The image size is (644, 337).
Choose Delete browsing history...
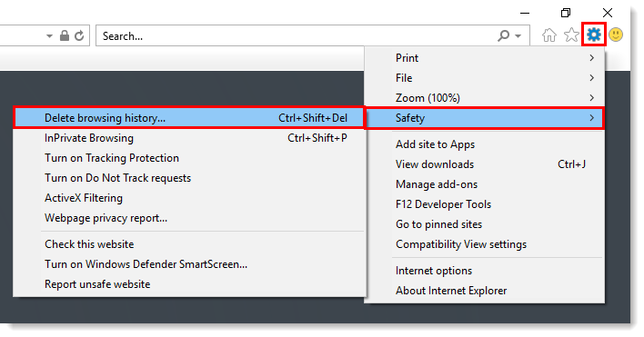pyautogui.click(x=189, y=118)
